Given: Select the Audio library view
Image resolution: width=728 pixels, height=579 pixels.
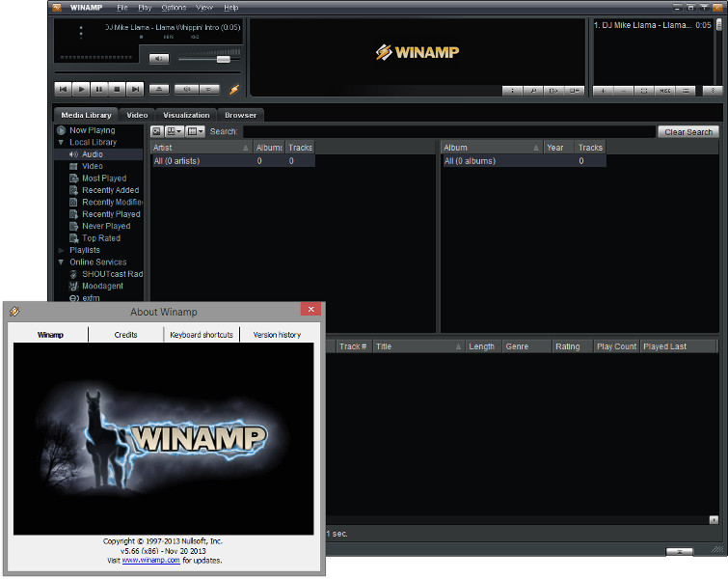Looking at the screenshot, I should 93,154.
